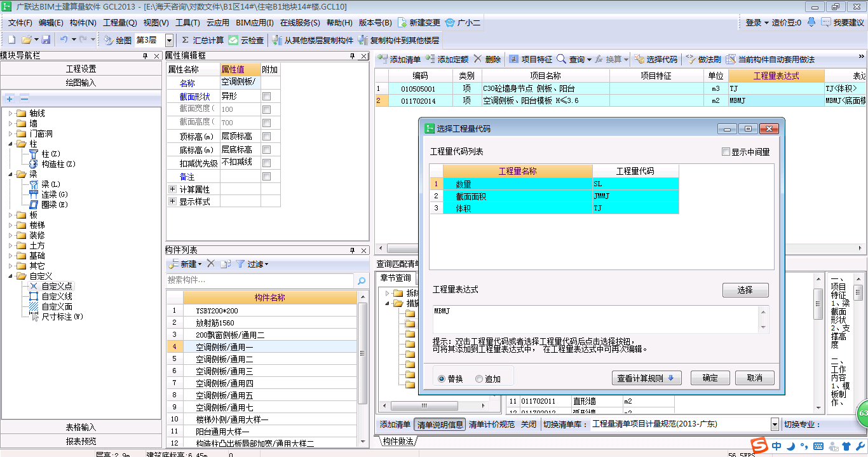Image resolution: width=868 pixels, height=457 pixels.
Task: Open the 工程量(Q) menu
Action: [x=120, y=22]
